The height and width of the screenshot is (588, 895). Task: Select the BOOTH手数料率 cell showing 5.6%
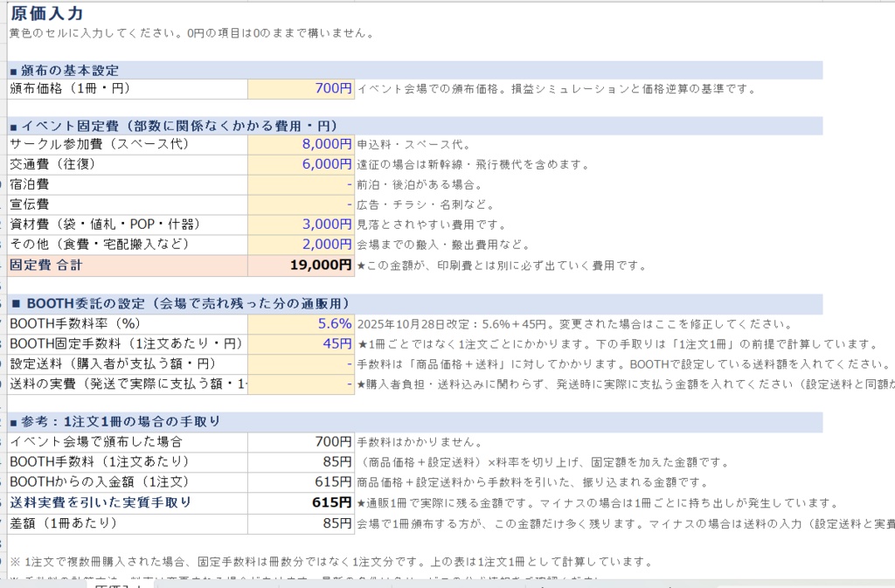point(301,324)
